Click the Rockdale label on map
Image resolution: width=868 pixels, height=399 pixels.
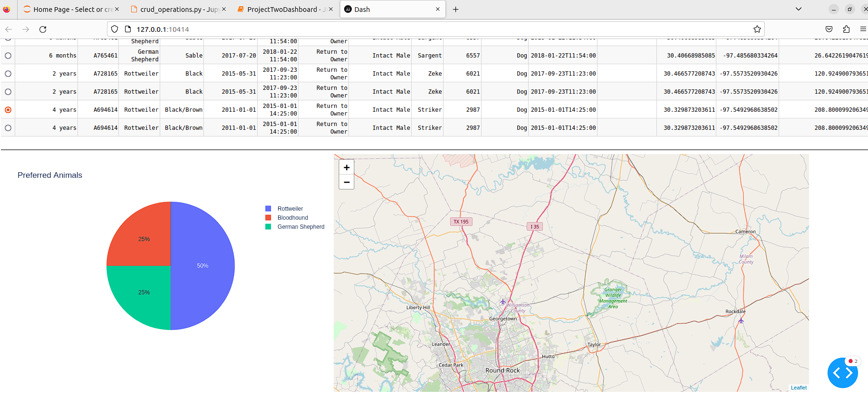(735, 311)
